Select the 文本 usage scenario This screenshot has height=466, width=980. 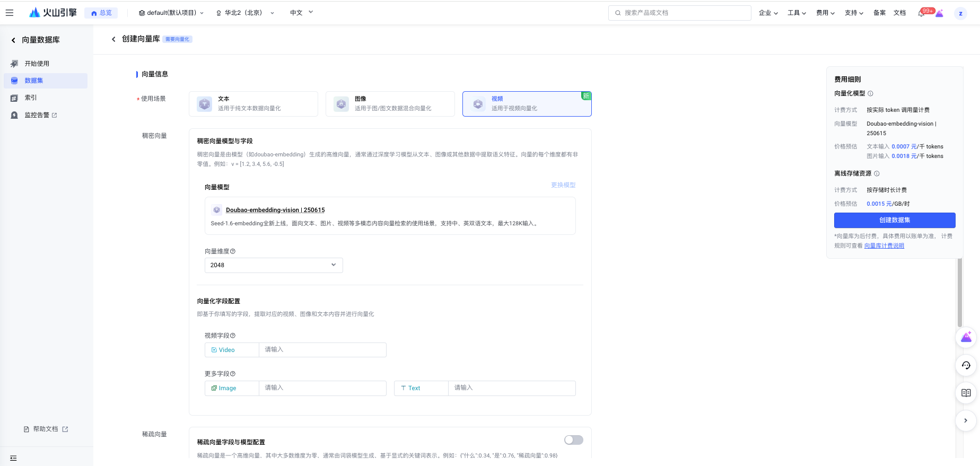click(253, 104)
